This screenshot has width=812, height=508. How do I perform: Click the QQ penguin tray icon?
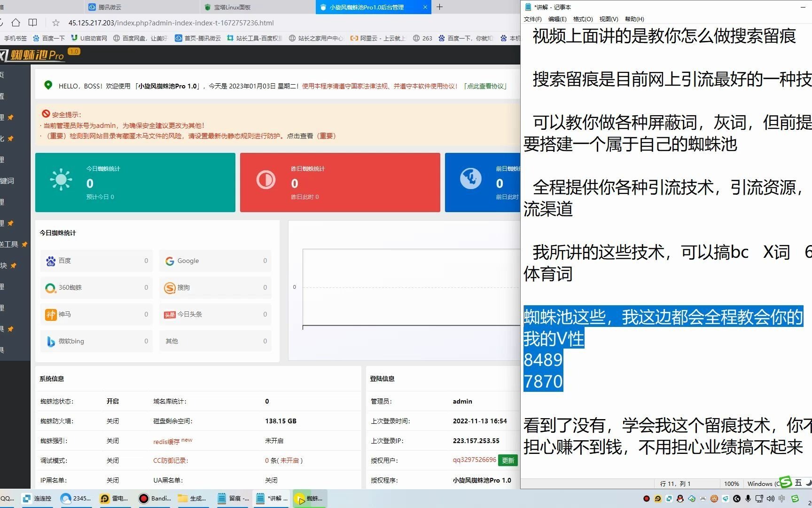pos(680,499)
